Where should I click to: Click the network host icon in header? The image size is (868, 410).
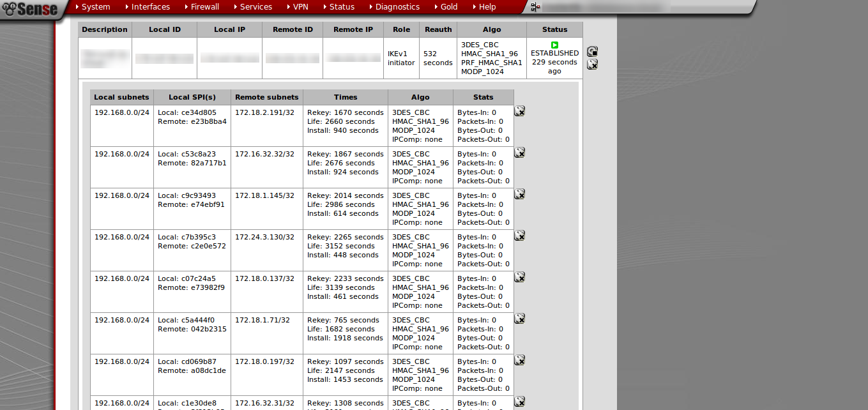(535, 7)
